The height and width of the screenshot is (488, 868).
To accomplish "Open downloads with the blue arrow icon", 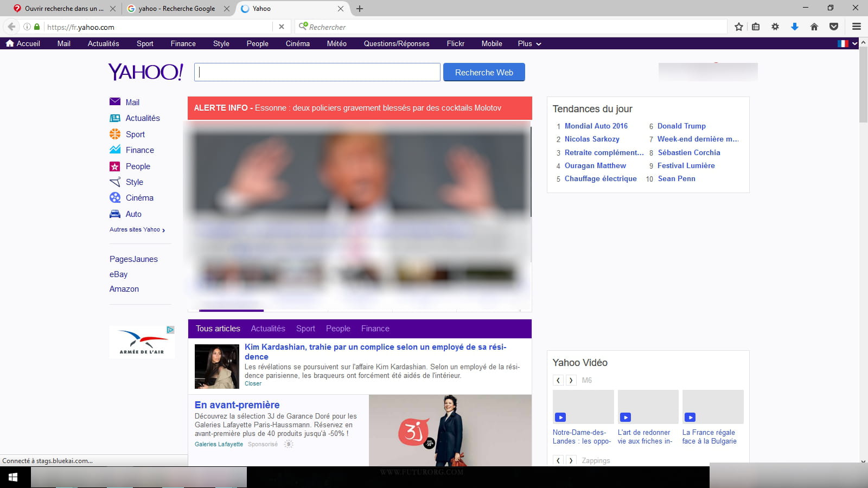I will pyautogui.click(x=795, y=27).
